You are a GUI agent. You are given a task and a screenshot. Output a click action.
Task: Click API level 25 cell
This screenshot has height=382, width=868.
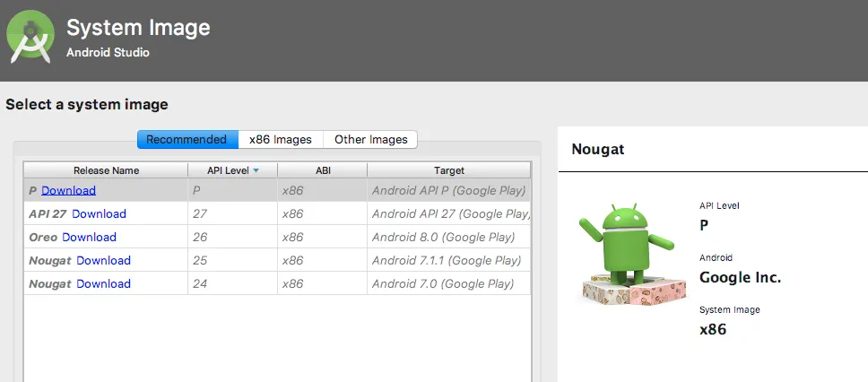pos(232,260)
